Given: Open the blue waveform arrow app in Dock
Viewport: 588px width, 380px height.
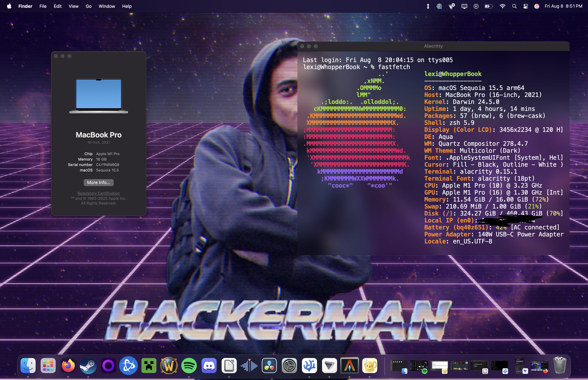Looking at the screenshot, I should [249, 365].
